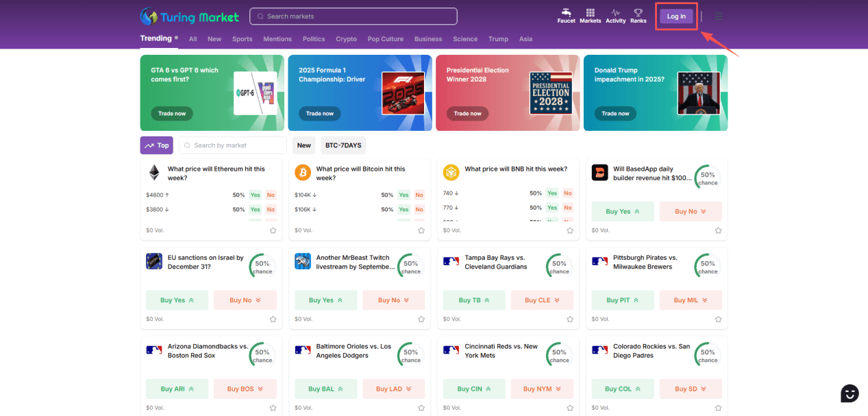Viewport: 868px width, 416px height.
Task: Switch to the Trending tab
Action: coord(156,38)
